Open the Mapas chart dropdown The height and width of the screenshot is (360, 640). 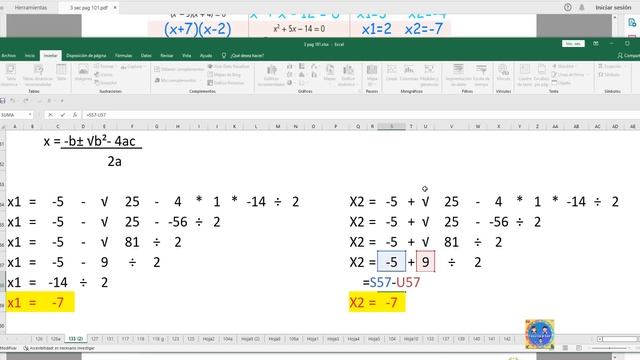[x=330, y=73]
